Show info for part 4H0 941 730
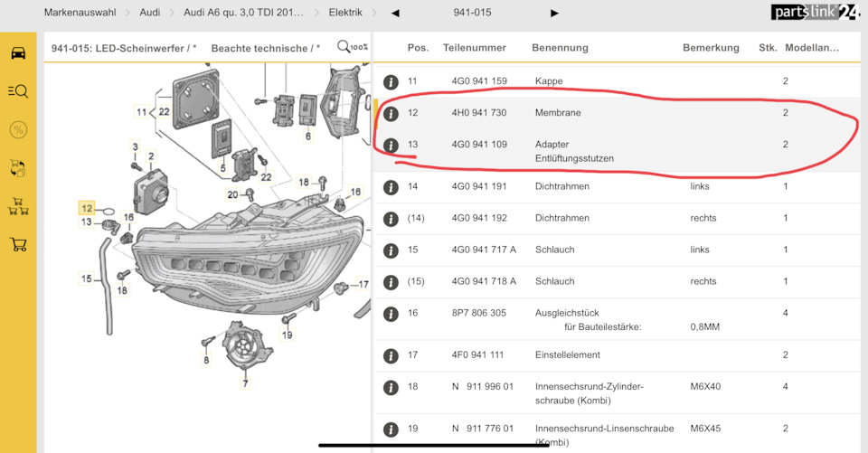Viewport: 868px width, 453px height. [x=391, y=114]
